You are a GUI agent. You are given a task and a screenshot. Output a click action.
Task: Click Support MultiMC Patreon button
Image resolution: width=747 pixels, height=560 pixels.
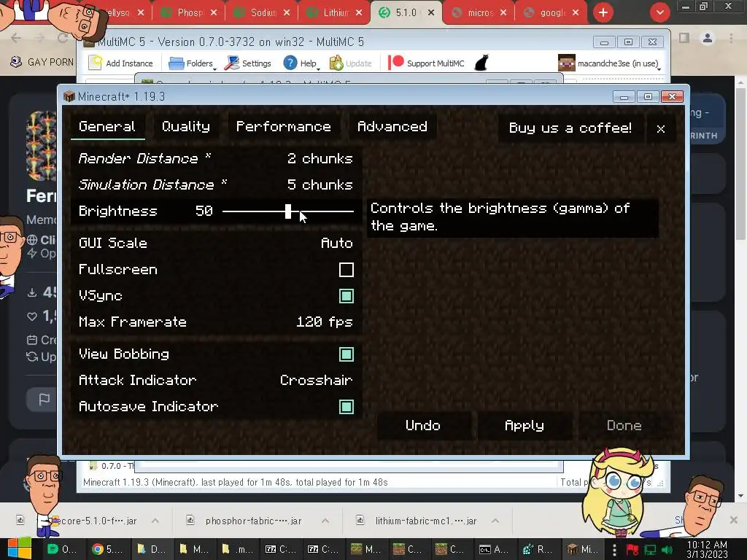tap(426, 63)
